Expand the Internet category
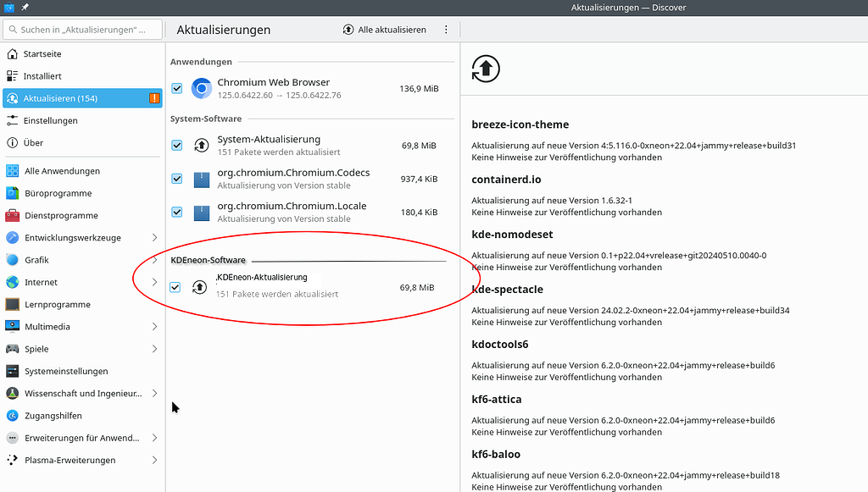The width and height of the screenshot is (868, 492). click(154, 282)
